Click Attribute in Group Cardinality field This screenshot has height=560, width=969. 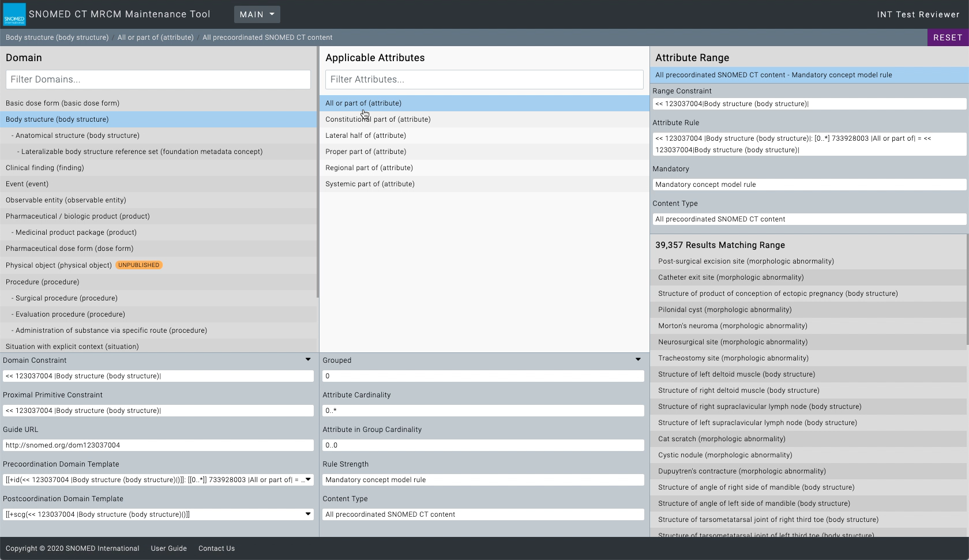[483, 445]
